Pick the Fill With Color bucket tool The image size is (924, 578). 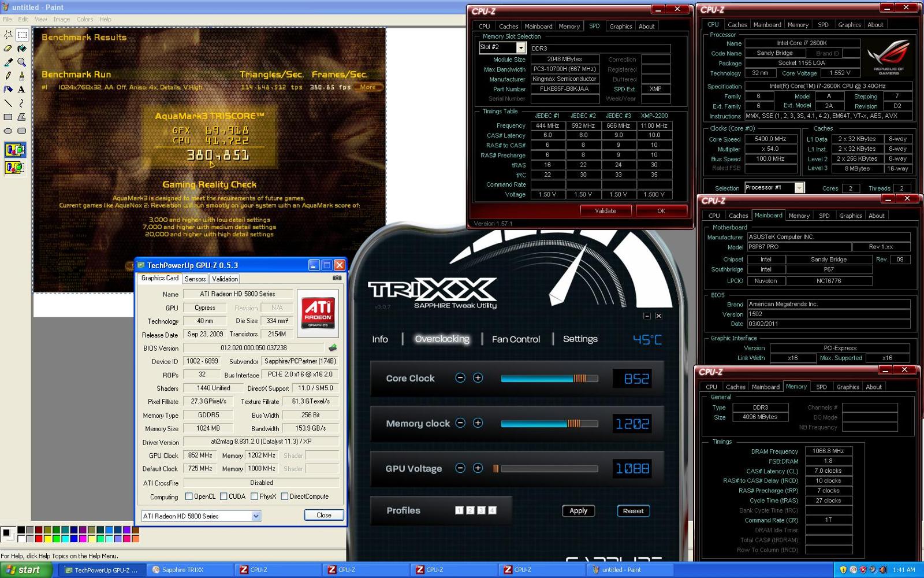point(22,49)
